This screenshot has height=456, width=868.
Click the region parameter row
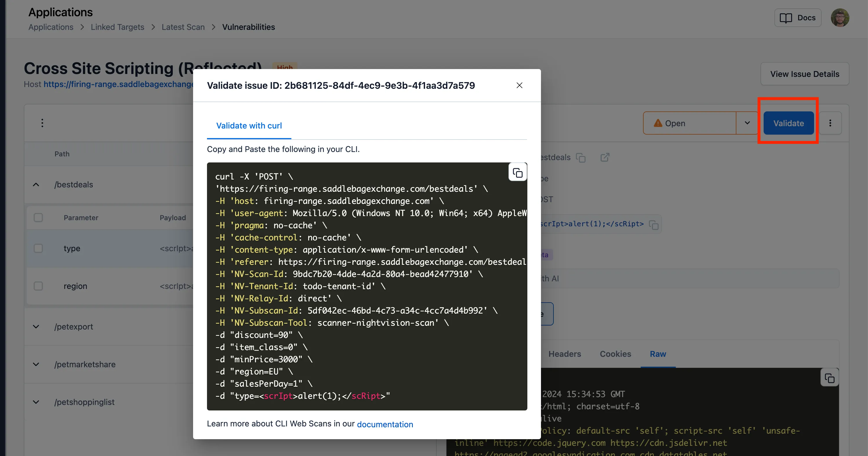coord(110,286)
